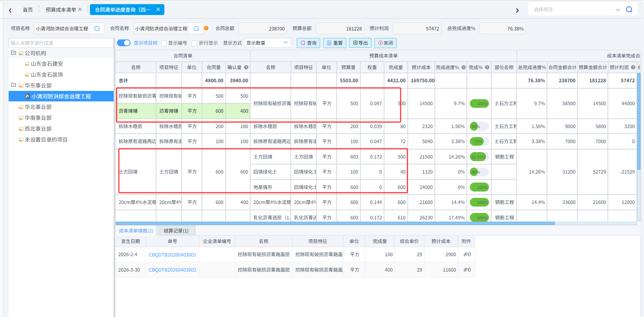Click the help icon beside 预计利润 column header
This screenshot has height=317, width=644.
pos(633,67)
